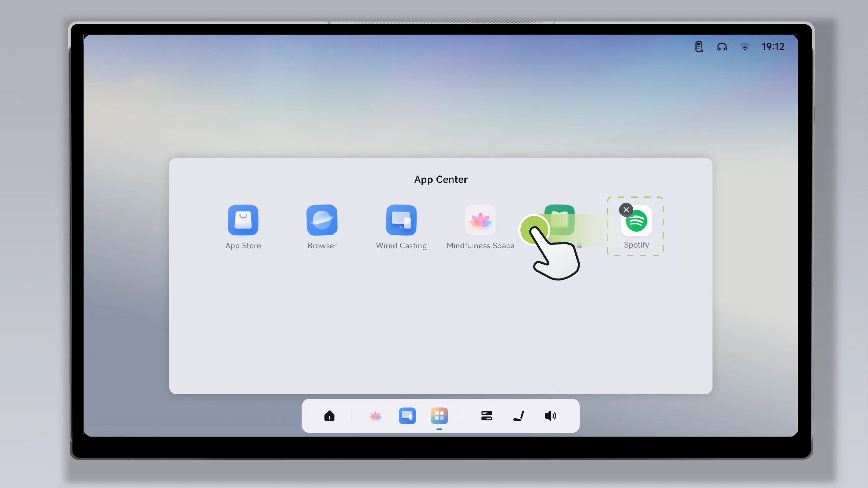The height and width of the screenshot is (488, 868).
Task: Launch the Spotify app
Action: [x=636, y=221]
